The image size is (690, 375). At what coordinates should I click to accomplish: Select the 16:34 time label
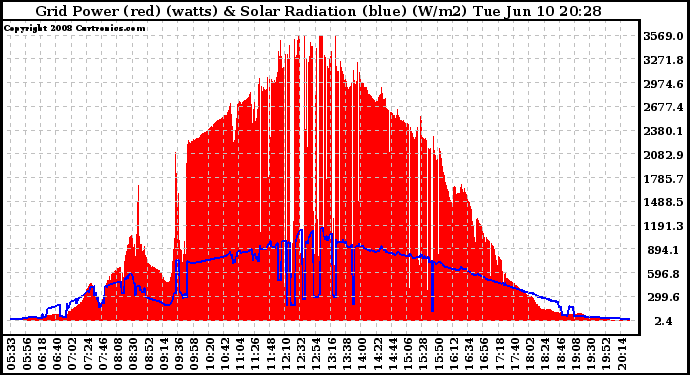(x=469, y=354)
